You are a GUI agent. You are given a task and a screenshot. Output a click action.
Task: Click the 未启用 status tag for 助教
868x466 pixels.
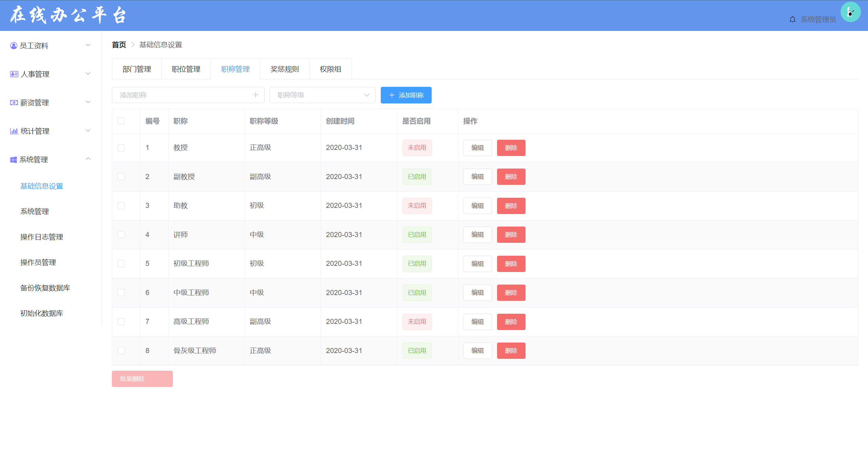(417, 206)
